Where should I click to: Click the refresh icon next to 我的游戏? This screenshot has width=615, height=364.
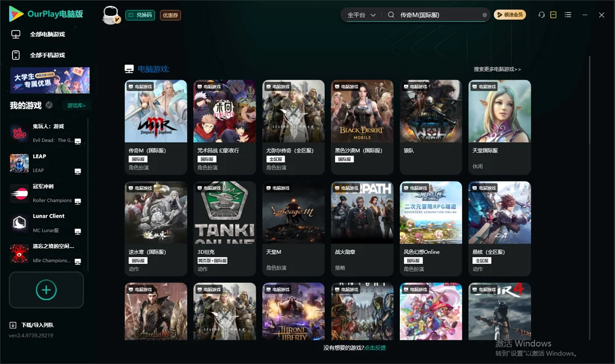[x=49, y=105]
